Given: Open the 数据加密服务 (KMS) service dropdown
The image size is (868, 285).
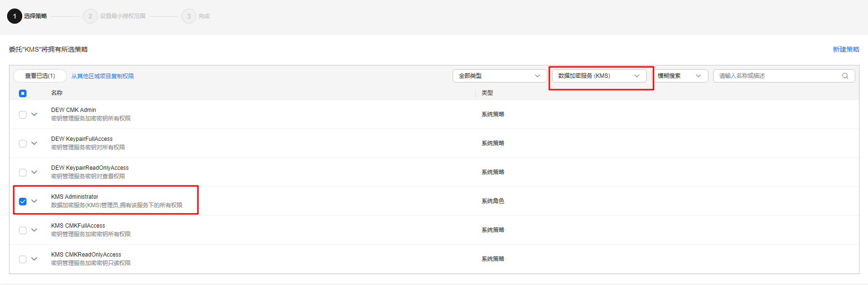Looking at the screenshot, I should pos(599,76).
